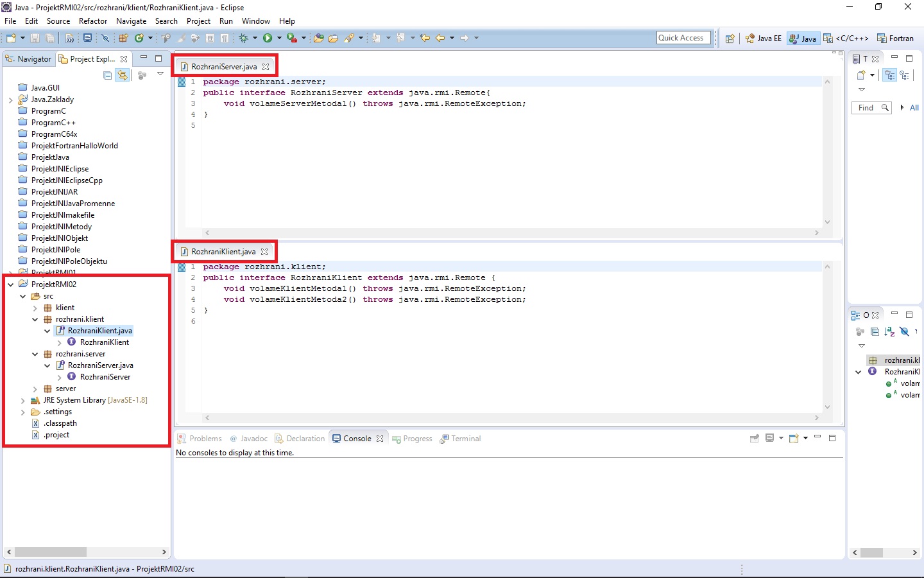Click the All link in the Task List

coord(914,107)
